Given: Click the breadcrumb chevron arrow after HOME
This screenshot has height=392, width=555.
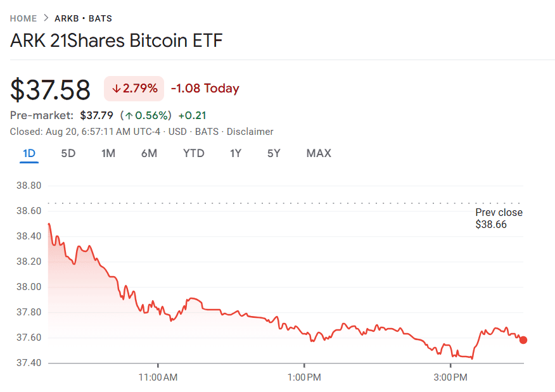Looking at the screenshot, I should 46,18.
